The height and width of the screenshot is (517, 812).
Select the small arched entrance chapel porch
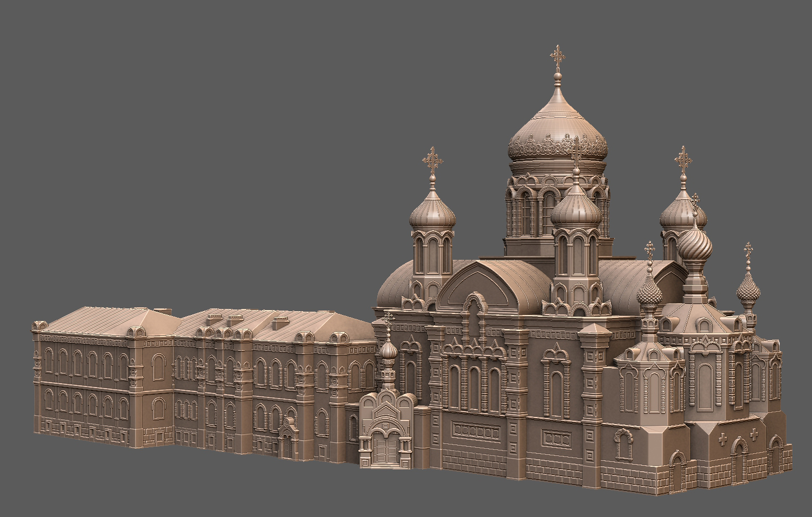point(388,429)
